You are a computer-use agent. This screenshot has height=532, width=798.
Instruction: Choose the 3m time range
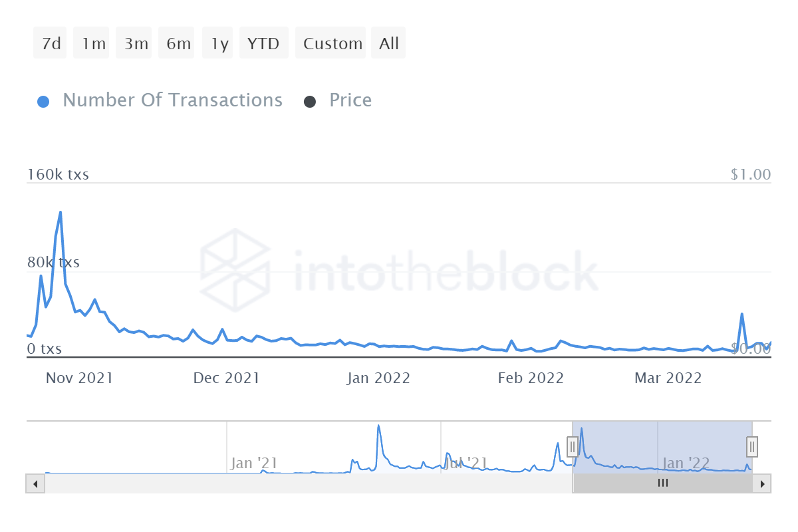coord(136,43)
